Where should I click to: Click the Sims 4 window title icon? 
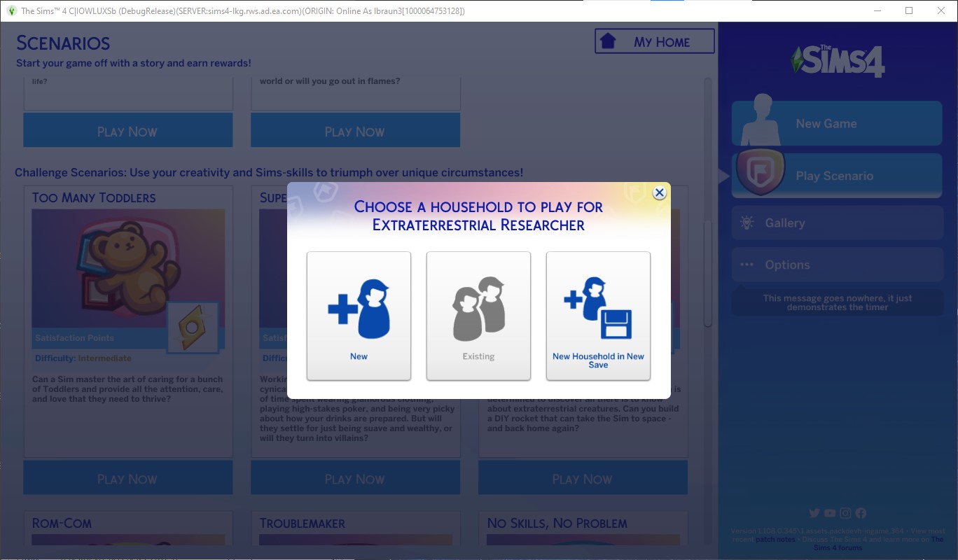[x=11, y=10]
